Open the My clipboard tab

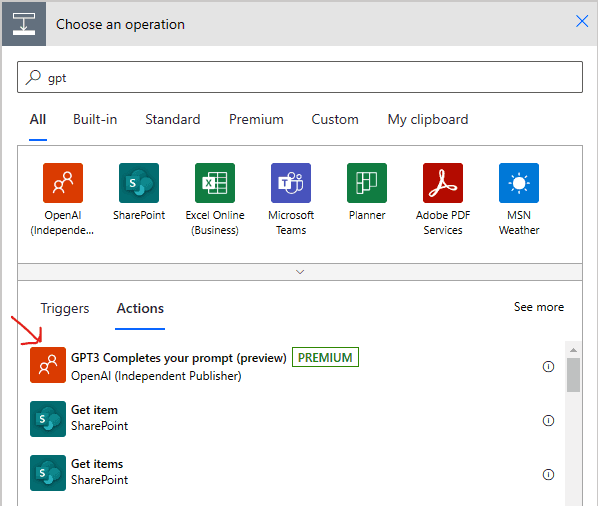point(428,120)
